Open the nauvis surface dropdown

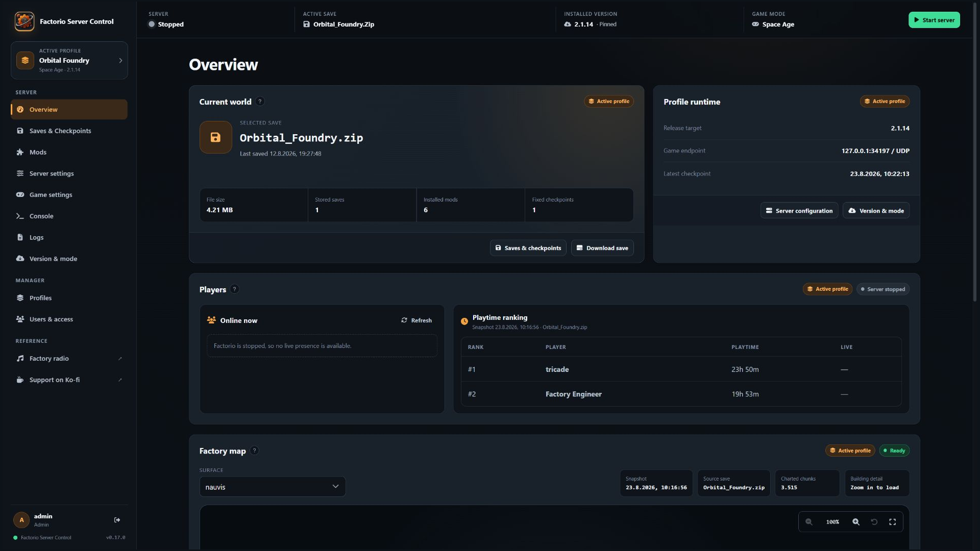(273, 487)
